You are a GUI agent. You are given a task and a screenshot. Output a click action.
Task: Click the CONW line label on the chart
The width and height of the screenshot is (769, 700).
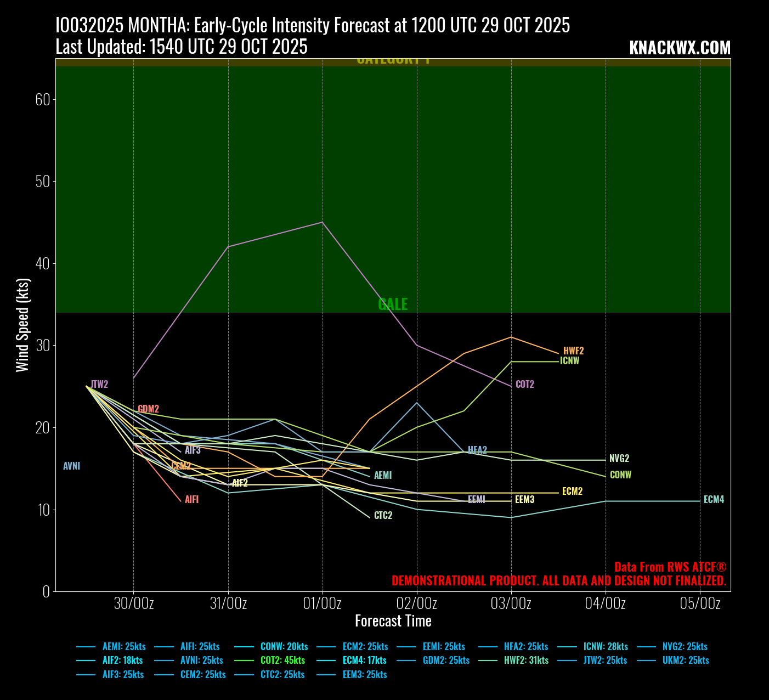[x=620, y=475]
